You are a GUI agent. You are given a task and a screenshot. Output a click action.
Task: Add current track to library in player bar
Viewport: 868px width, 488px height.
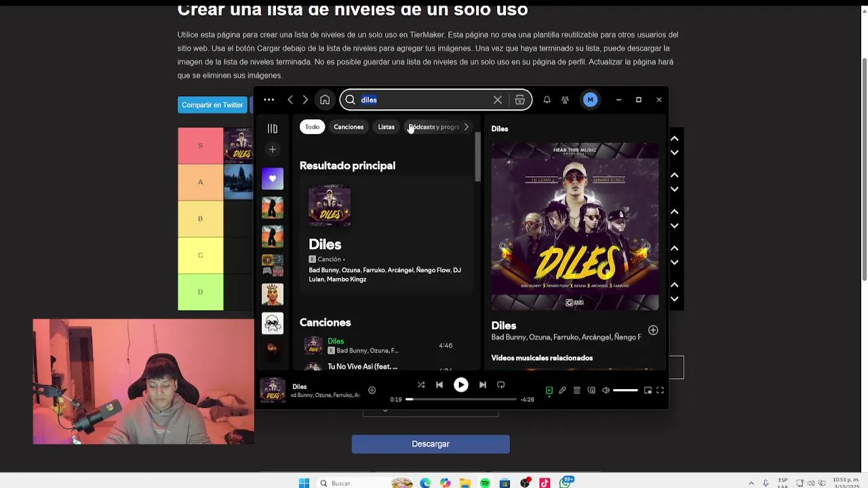(372, 390)
